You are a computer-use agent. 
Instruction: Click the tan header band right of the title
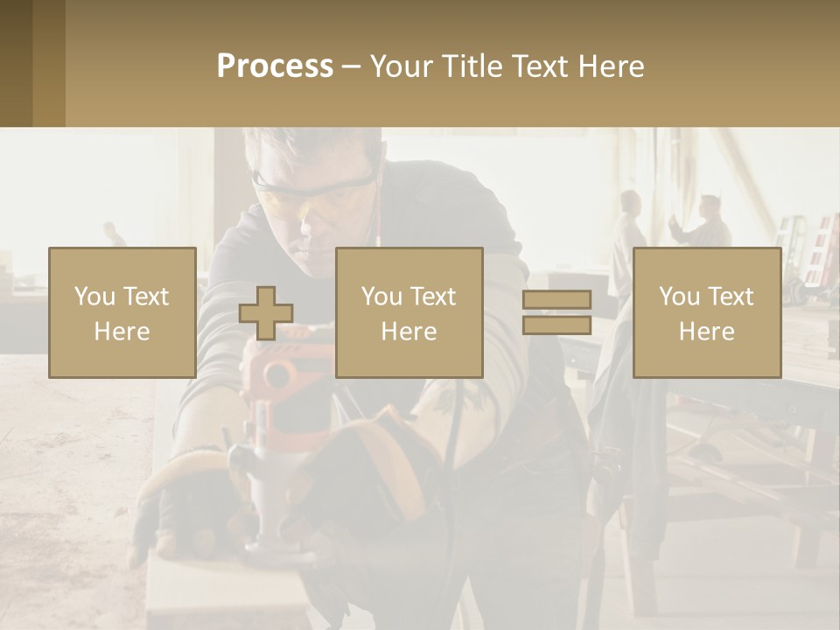point(744,66)
